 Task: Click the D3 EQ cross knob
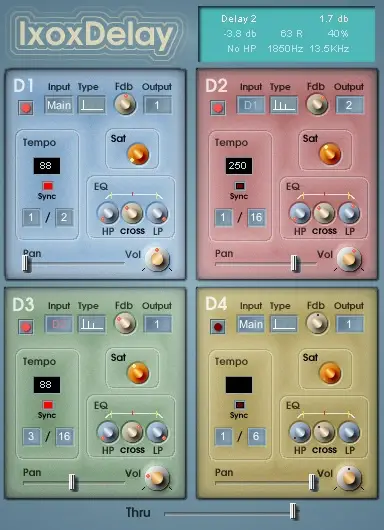[x=132, y=432]
